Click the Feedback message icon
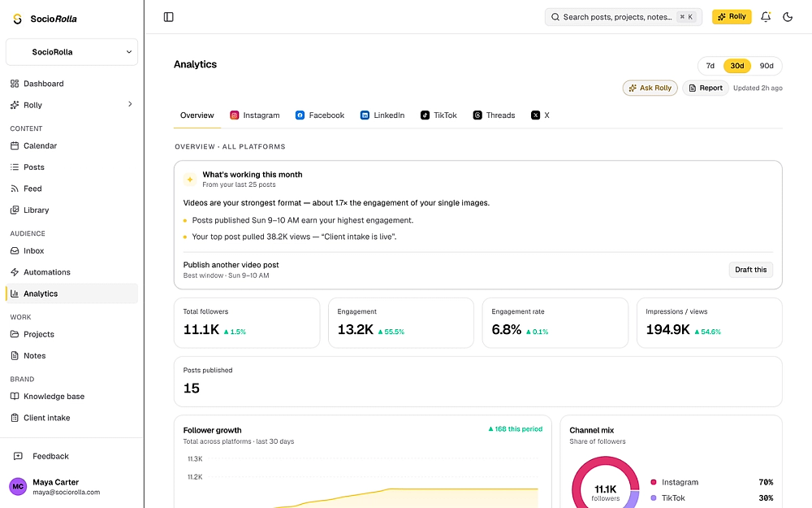812x508 pixels. point(18,456)
